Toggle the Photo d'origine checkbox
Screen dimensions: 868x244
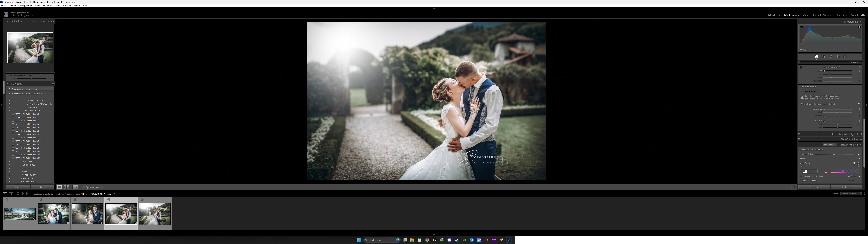click(x=801, y=50)
